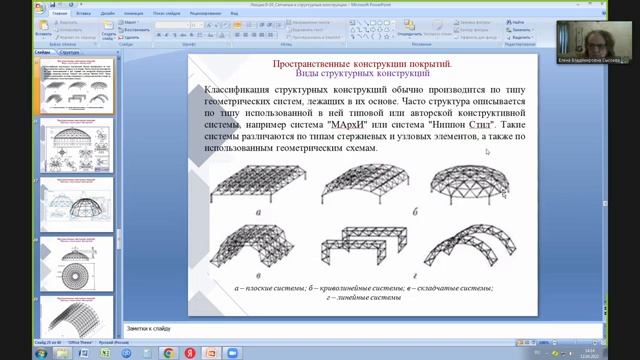Click Shape Effects (Эффекты для фигур)

pos(476,37)
